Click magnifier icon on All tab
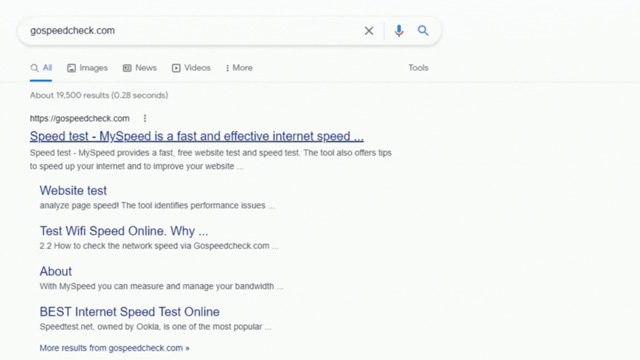Screen dimensions: 640x360 [x=34, y=68]
